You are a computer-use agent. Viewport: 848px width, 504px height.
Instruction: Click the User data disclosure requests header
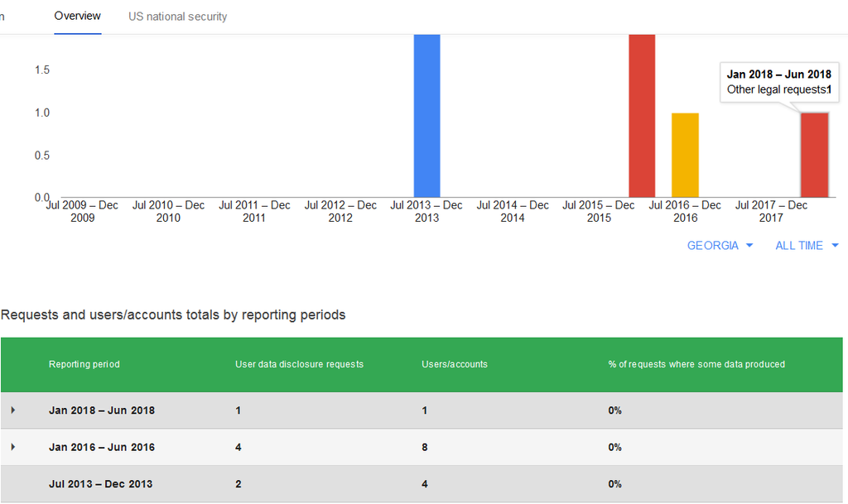pos(299,364)
